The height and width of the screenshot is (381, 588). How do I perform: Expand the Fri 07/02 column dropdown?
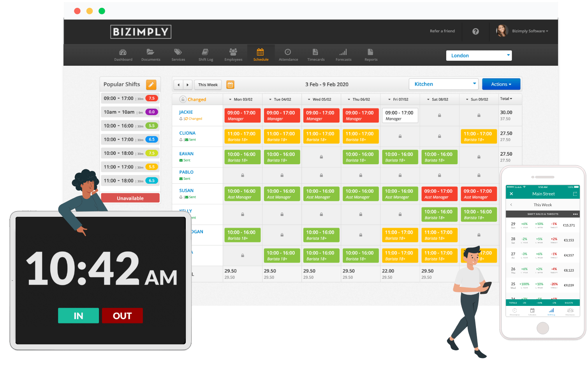389,100
